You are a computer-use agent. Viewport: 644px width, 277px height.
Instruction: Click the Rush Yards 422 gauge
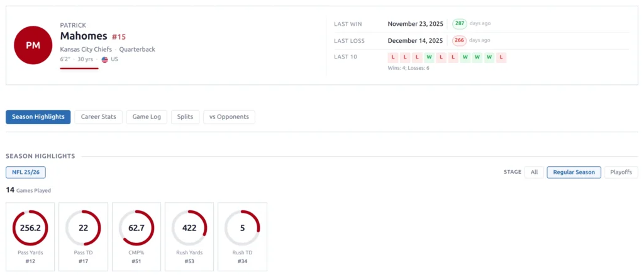click(x=189, y=228)
